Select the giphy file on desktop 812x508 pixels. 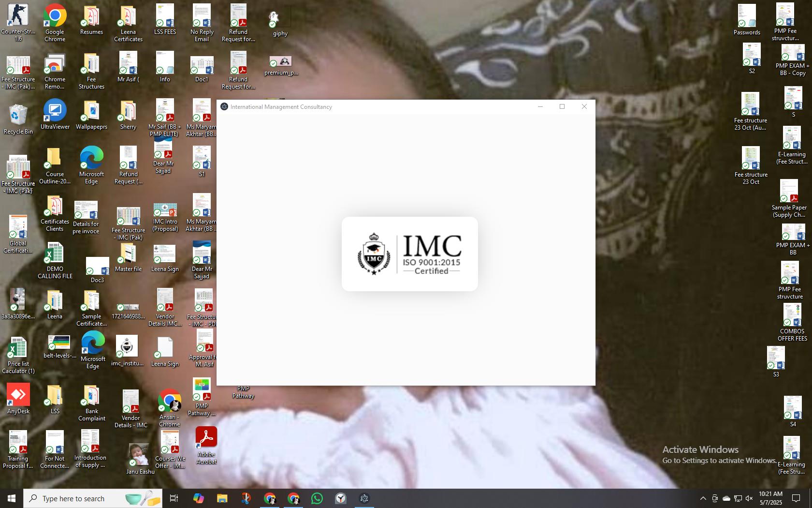(x=280, y=23)
